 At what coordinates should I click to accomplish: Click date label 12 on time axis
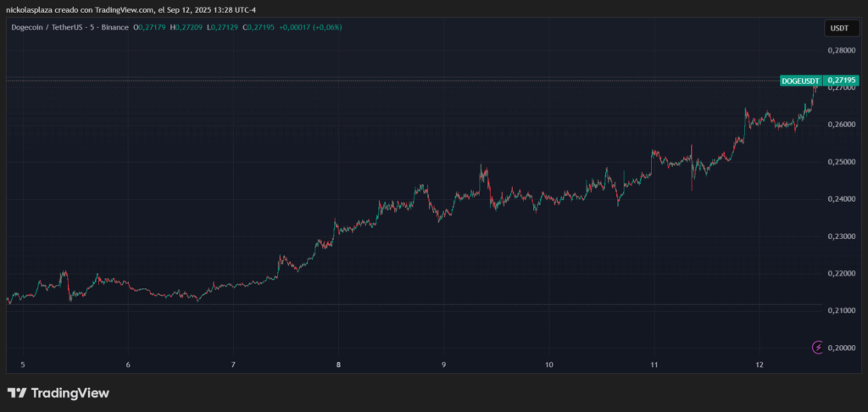[760, 365]
